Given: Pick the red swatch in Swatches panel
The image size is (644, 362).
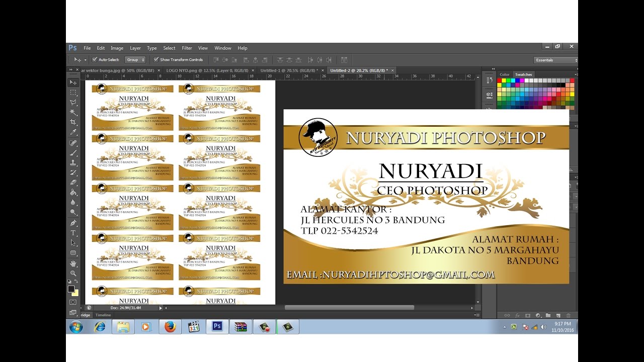Looking at the screenshot, I should (500, 80).
